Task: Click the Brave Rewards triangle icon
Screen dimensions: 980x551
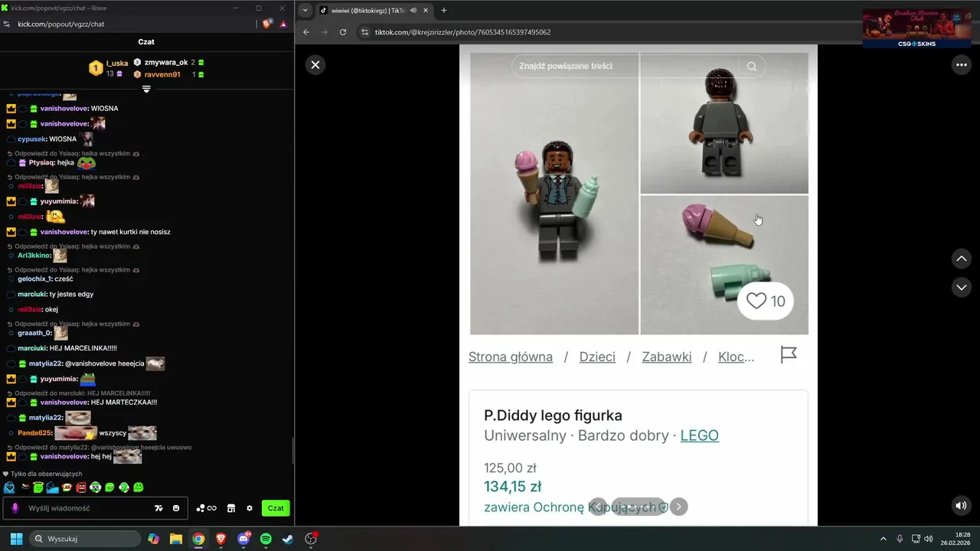Action: [283, 24]
